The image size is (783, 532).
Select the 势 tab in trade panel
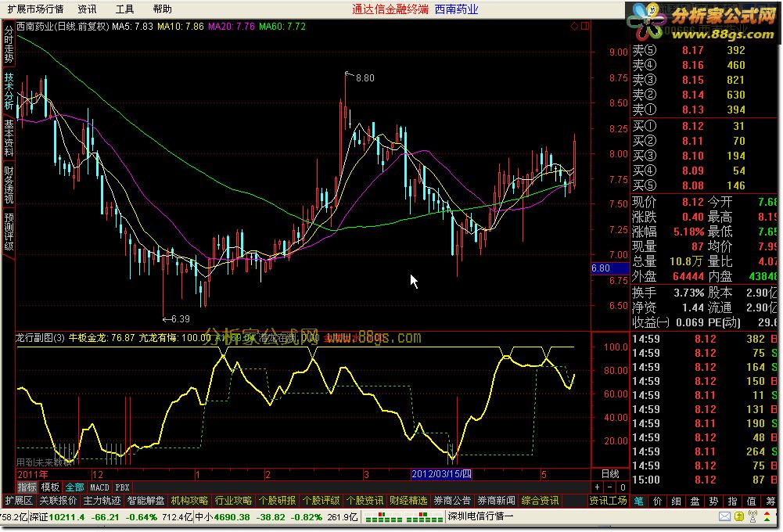tap(713, 501)
